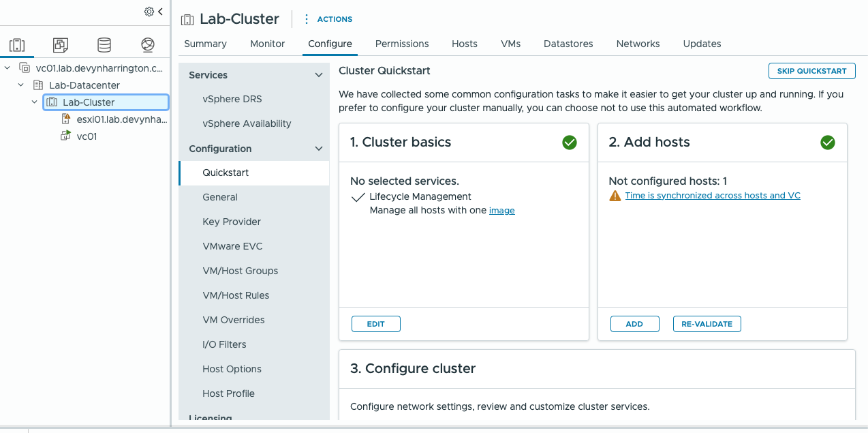Click the vCenter server icon in tree
This screenshot has height=433, width=868.
(x=25, y=68)
